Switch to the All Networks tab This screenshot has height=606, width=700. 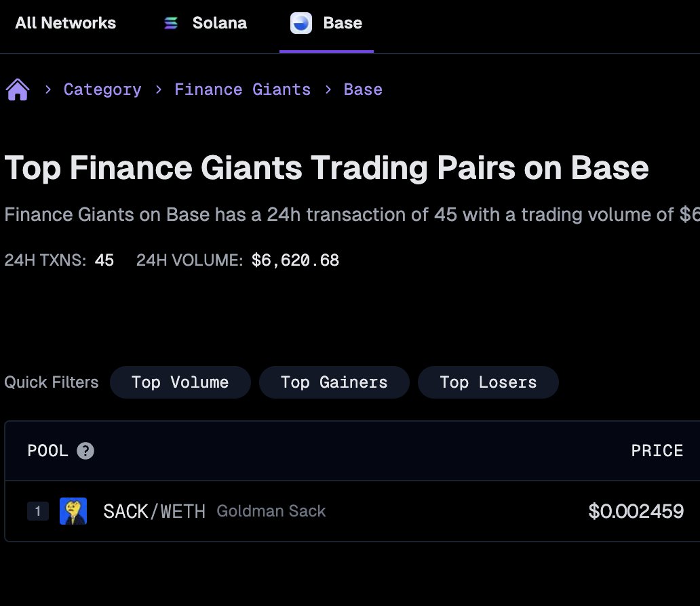tap(65, 22)
